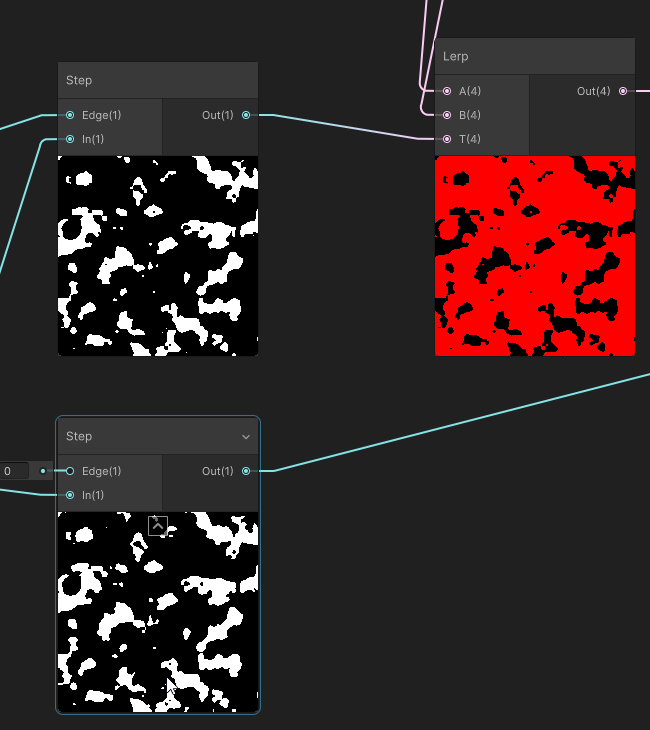
Task: Click the T(4) input port on Lerp node
Action: tap(447, 139)
